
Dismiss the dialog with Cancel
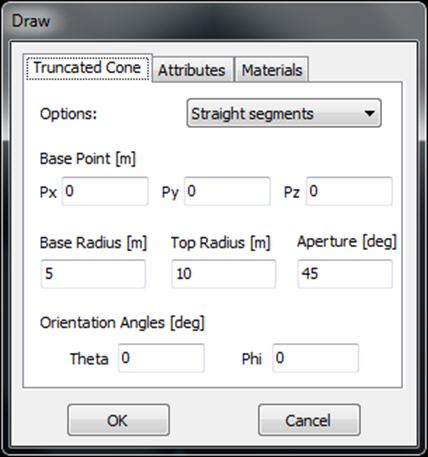[309, 420]
